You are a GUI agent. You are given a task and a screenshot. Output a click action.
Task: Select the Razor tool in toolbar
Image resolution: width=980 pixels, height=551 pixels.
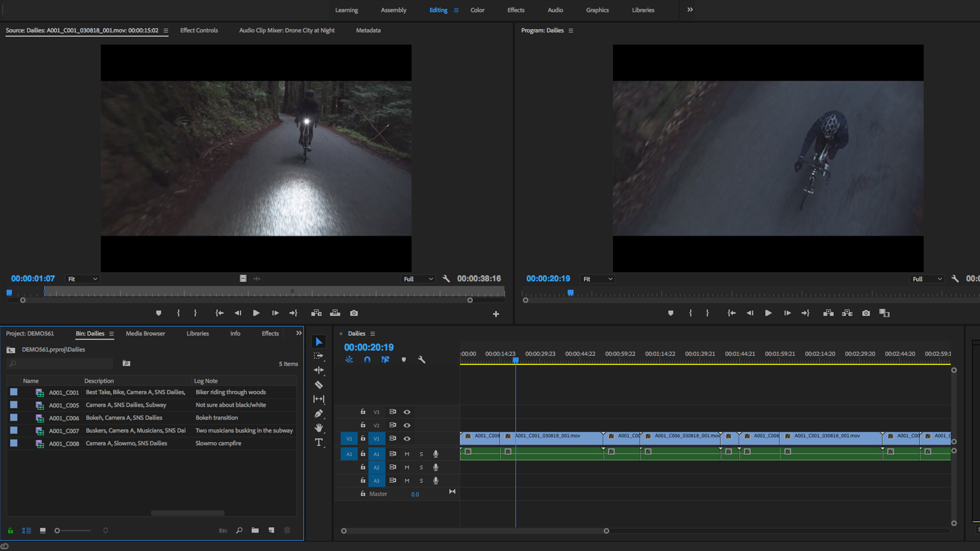pyautogui.click(x=318, y=385)
